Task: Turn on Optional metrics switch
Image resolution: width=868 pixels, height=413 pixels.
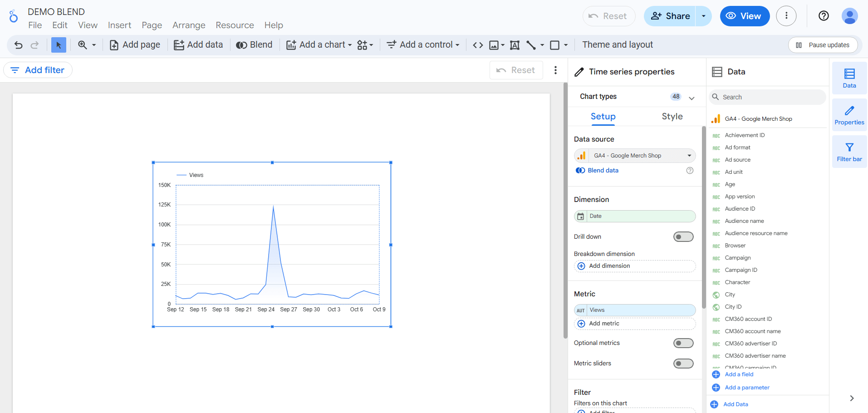Action: [x=683, y=343]
